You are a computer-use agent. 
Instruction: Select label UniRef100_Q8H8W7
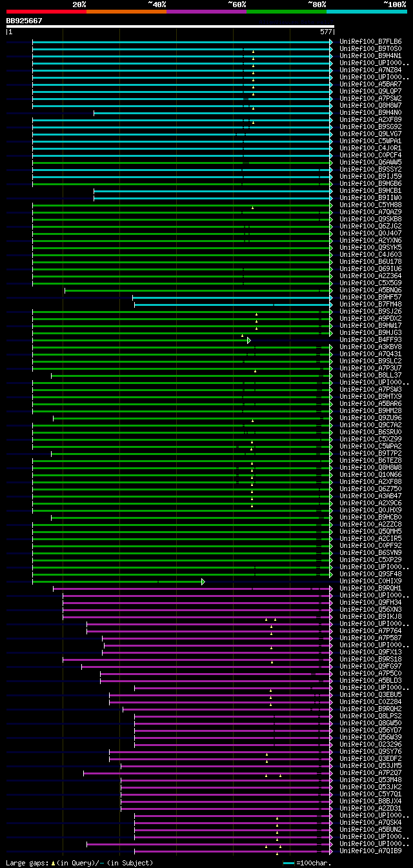(x=370, y=105)
